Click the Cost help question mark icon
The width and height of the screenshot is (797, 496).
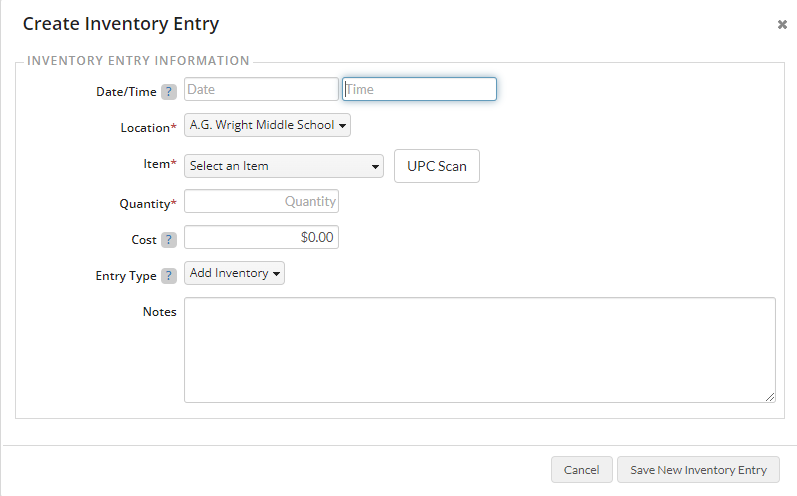(x=169, y=240)
